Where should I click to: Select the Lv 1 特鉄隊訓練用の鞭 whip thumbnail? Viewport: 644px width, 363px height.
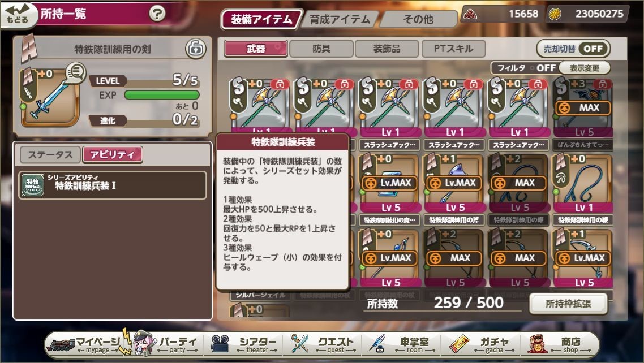pos(582,183)
